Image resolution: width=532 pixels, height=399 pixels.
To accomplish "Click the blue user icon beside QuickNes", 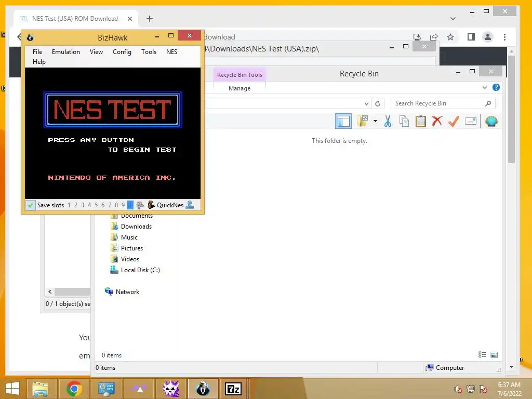I will click(190, 205).
